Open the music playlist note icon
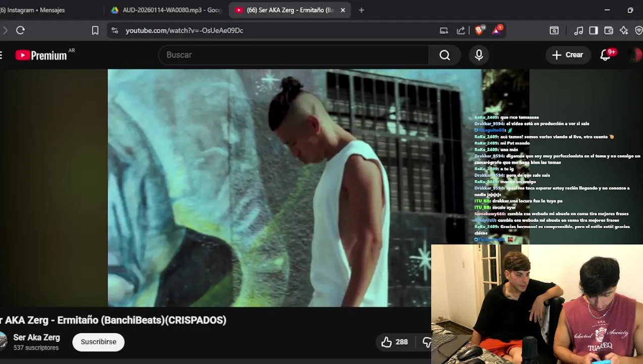Screen dimensions: 643x364 pos(579,30)
